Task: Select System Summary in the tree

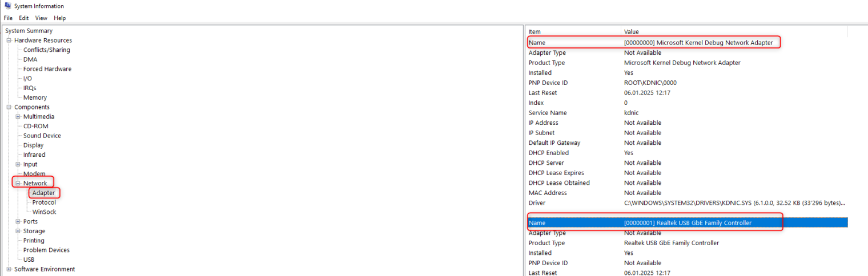Action: pos(29,31)
